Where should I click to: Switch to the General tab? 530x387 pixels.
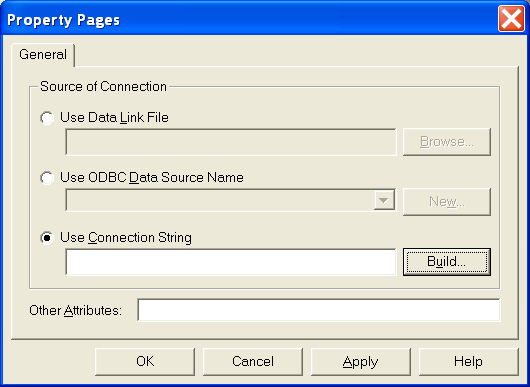point(43,55)
